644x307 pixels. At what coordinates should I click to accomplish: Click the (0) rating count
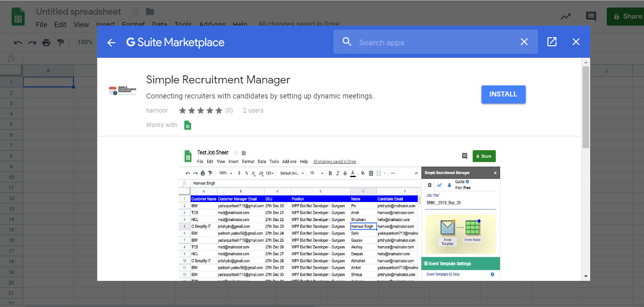229,111
